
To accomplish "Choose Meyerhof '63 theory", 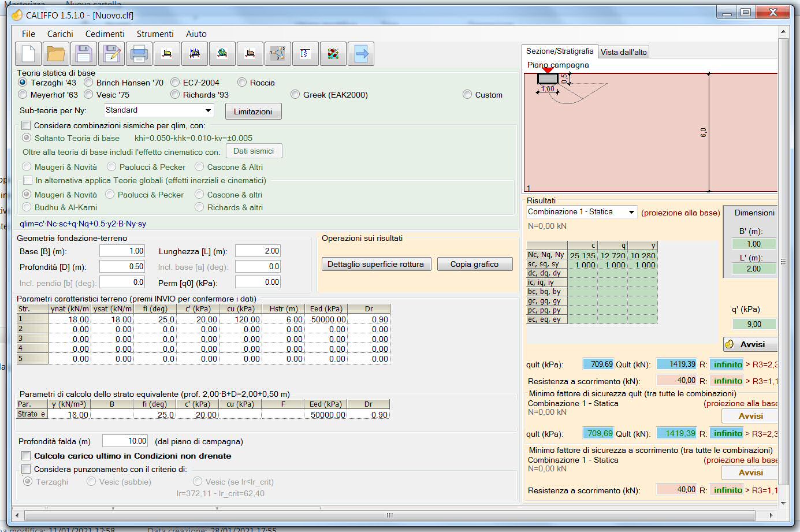I will pos(23,94).
